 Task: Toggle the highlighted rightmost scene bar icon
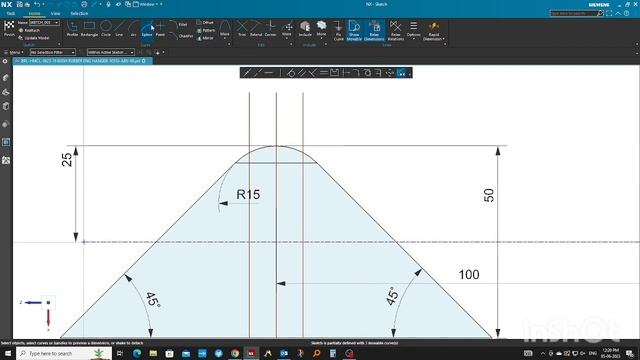click(x=402, y=73)
